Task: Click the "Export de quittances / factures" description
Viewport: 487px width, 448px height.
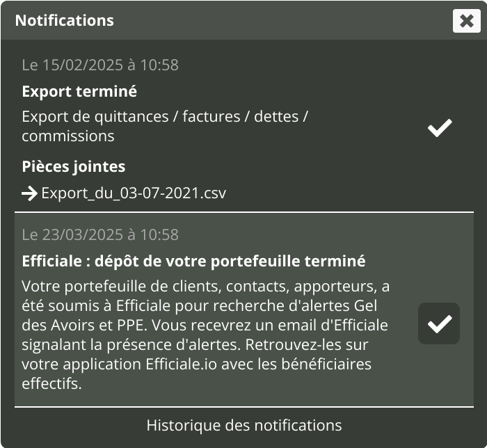Action: (164, 117)
